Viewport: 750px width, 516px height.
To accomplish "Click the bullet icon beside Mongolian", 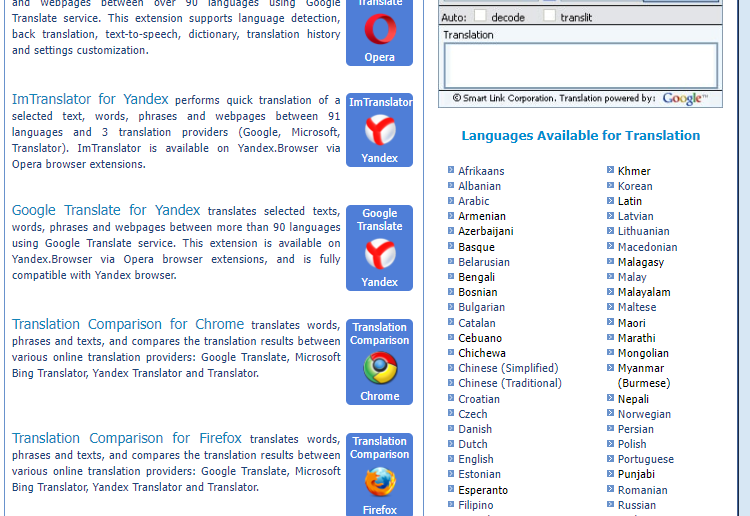I will (610, 352).
